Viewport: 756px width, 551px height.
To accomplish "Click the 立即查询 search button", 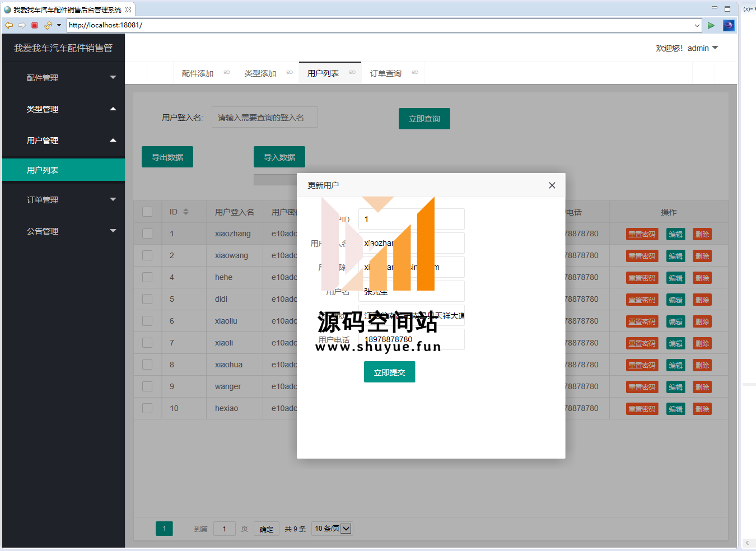I will [x=424, y=119].
